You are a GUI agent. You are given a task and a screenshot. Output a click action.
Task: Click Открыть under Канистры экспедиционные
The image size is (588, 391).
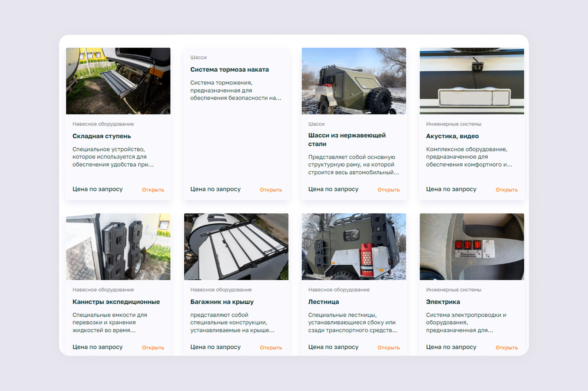153,348
